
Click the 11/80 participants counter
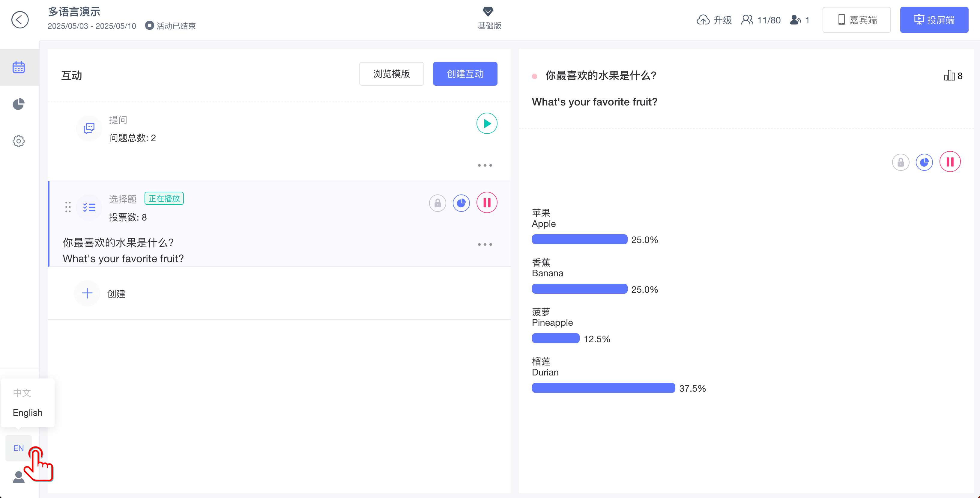coord(760,20)
